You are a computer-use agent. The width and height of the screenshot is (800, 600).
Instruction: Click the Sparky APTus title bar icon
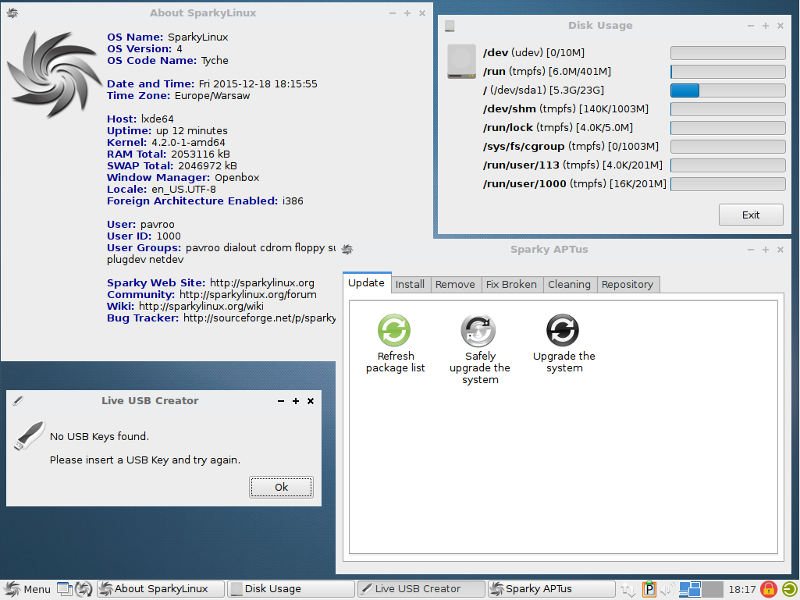click(347, 249)
